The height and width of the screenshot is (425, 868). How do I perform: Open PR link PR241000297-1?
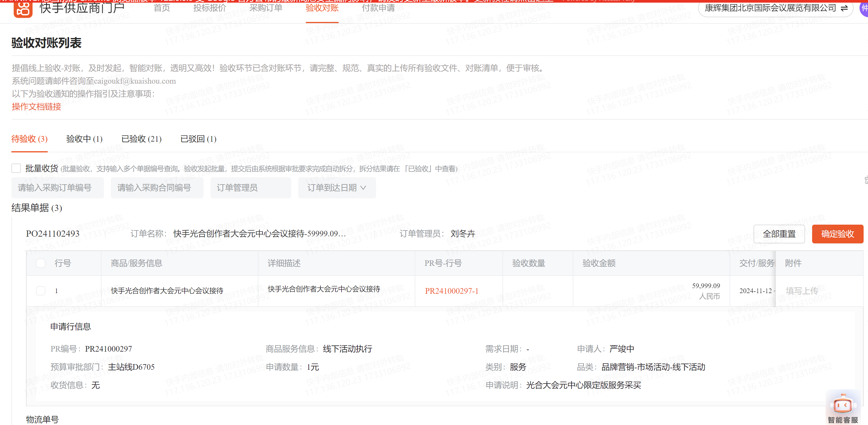pyautogui.click(x=451, y=291)
